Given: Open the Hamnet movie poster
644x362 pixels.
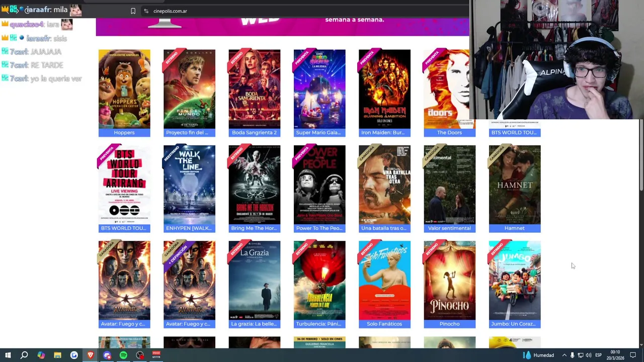Looking at the screenshot, I should click(x=515, y=185).
